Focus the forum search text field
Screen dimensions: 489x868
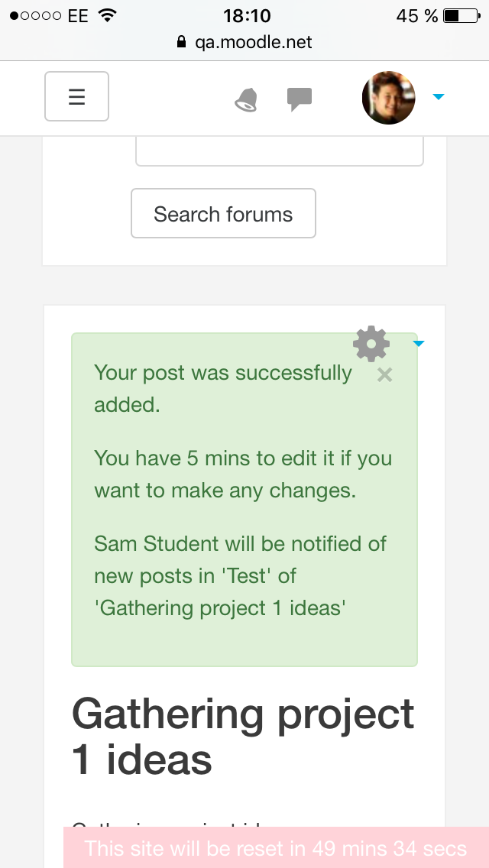pyautogui.click(x=280, y=151)
